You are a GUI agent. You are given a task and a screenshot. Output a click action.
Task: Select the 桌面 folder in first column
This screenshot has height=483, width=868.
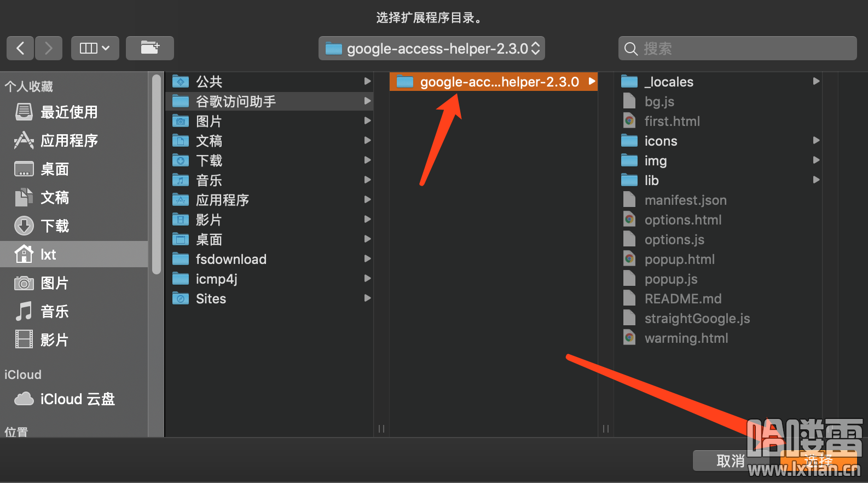point(269,239)
